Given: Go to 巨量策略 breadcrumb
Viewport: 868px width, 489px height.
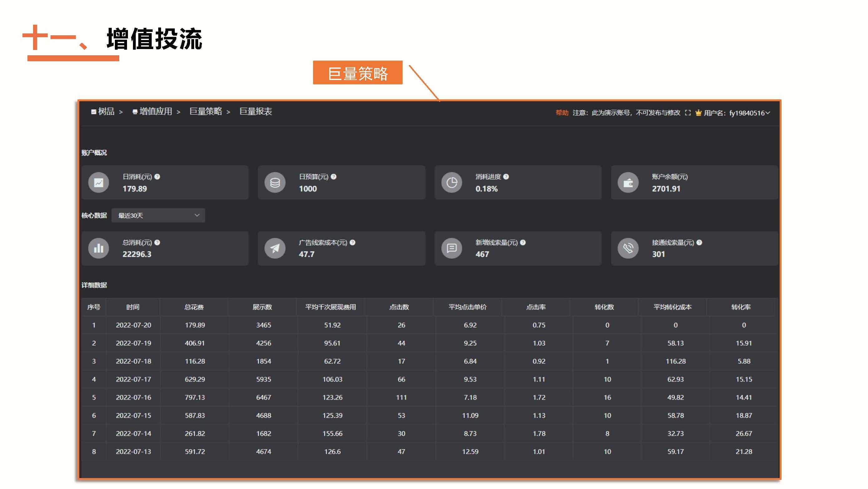Looking at the screenshot, I should pyautogui.click(x=206, y=112).
